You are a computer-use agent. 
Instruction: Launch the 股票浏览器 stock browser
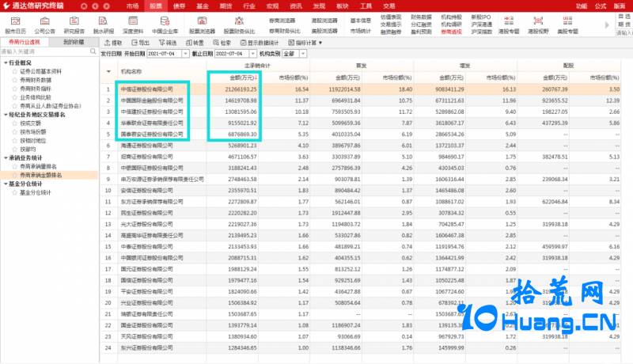click(202, 25)
